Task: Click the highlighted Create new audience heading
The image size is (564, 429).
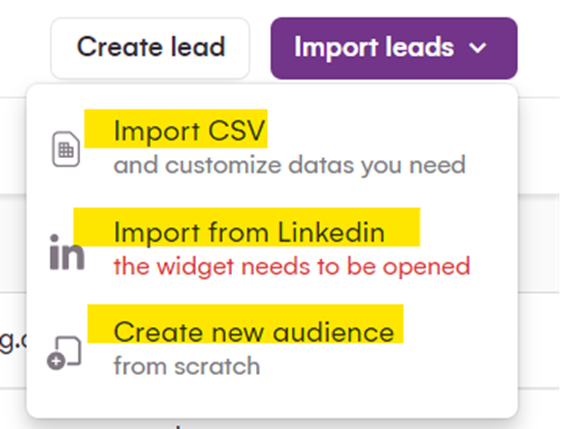Action: tap(254, 332)
